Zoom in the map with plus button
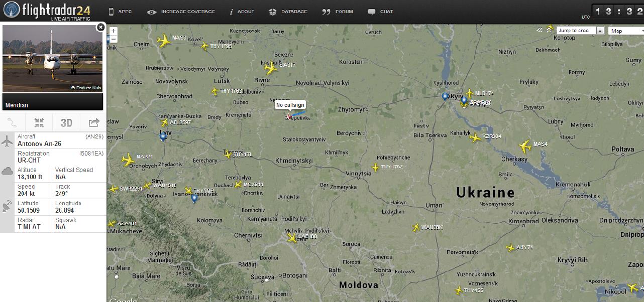644x302 pixels. (114, 31)
